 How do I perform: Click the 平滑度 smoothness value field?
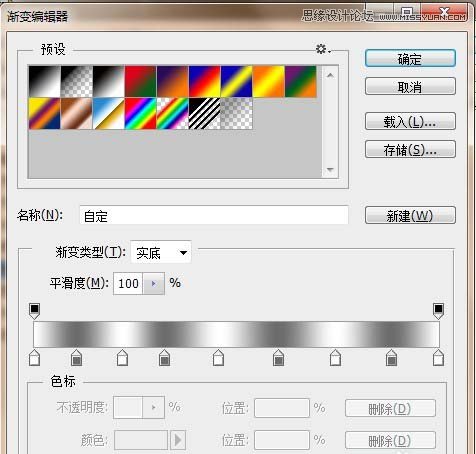coord(128,284)
